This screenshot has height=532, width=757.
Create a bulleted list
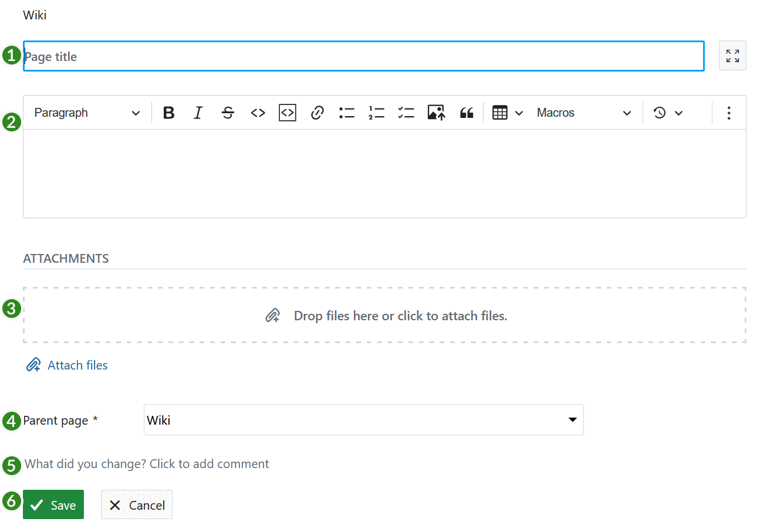point(347,113)
